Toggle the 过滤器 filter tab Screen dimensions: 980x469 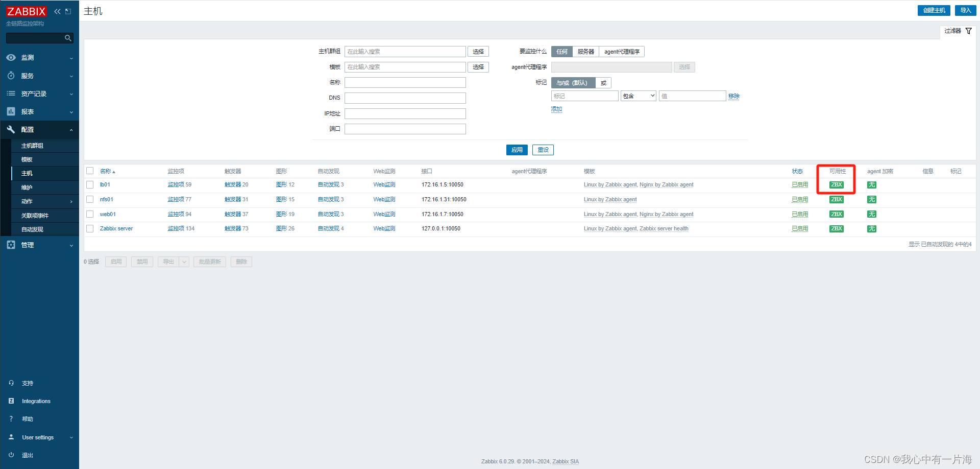pyautogui.click(x=958, y=31)
